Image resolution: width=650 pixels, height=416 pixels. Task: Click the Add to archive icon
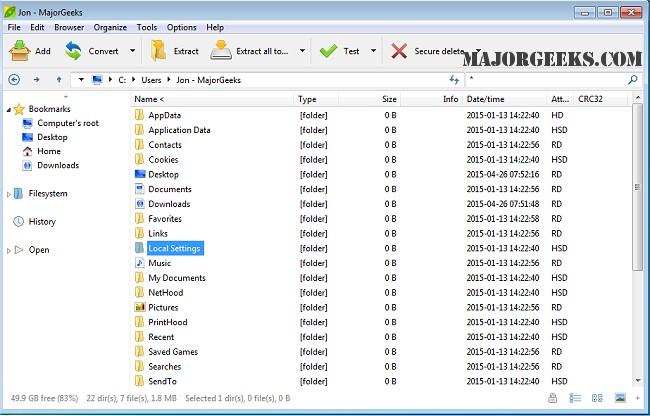(19, 50)
